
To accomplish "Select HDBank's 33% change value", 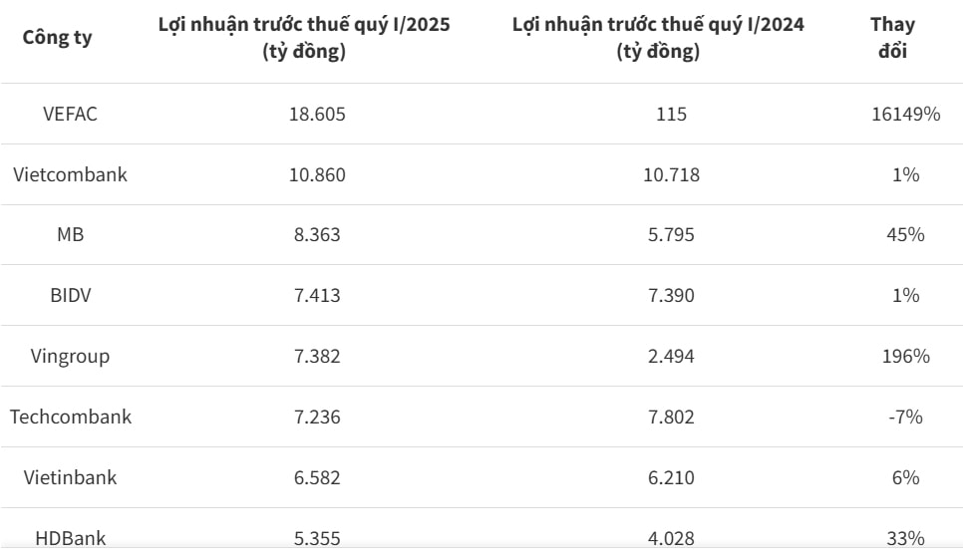I will click(906, 538).
